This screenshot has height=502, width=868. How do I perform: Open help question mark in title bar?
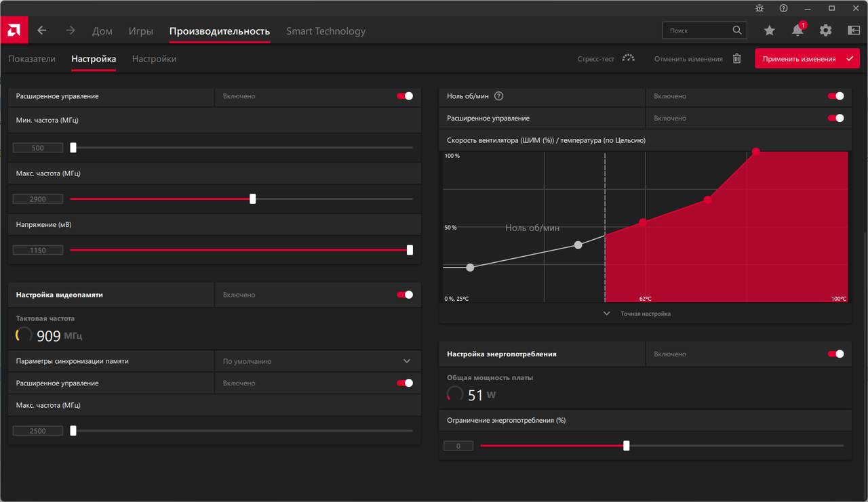click(x=783, y=8)
